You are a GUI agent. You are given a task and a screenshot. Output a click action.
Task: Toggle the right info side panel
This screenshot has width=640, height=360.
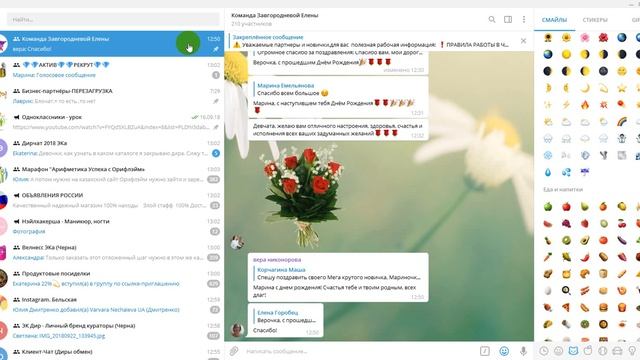pyautogui.click(x=508, y=19)
